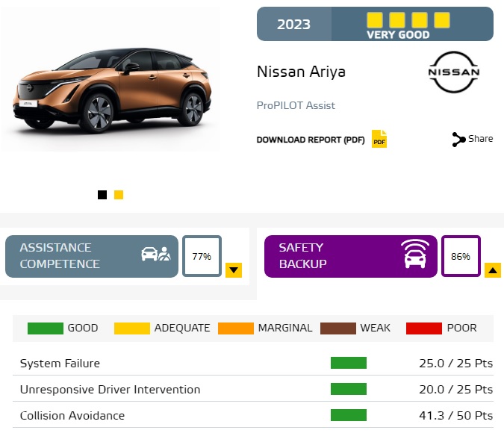Screen dimensions: 504x433
Task: Click Download Report (PDF) link
Action: click(x=311, y=140)
